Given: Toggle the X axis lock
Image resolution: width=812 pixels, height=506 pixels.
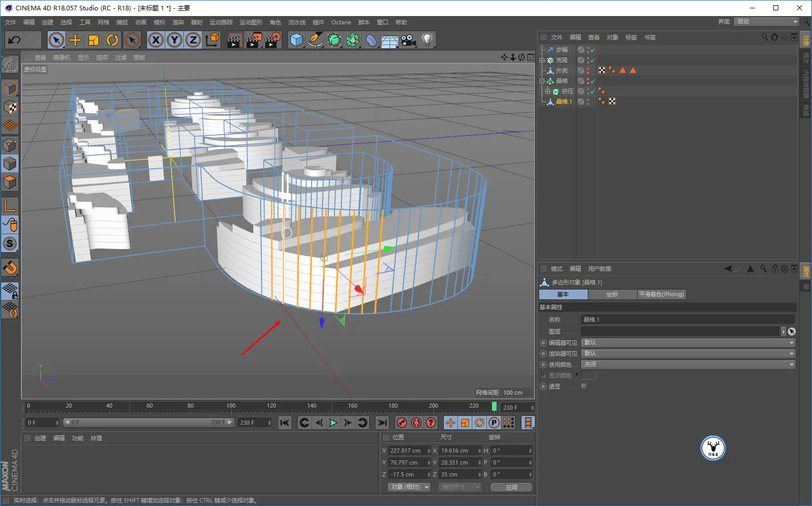Looking at the screenshot, I should pyautogui.click(x=155, y=40).
